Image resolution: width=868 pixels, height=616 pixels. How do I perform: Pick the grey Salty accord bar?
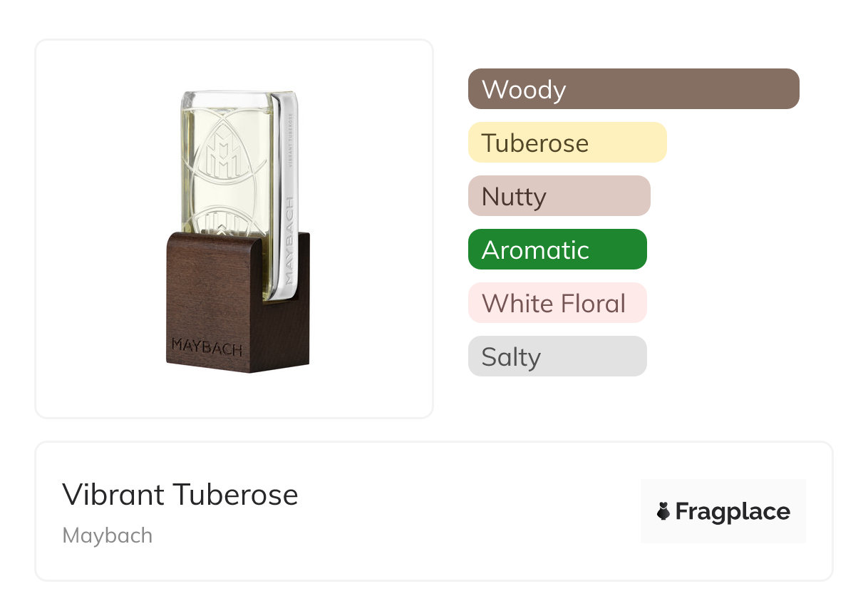(557, 356)
